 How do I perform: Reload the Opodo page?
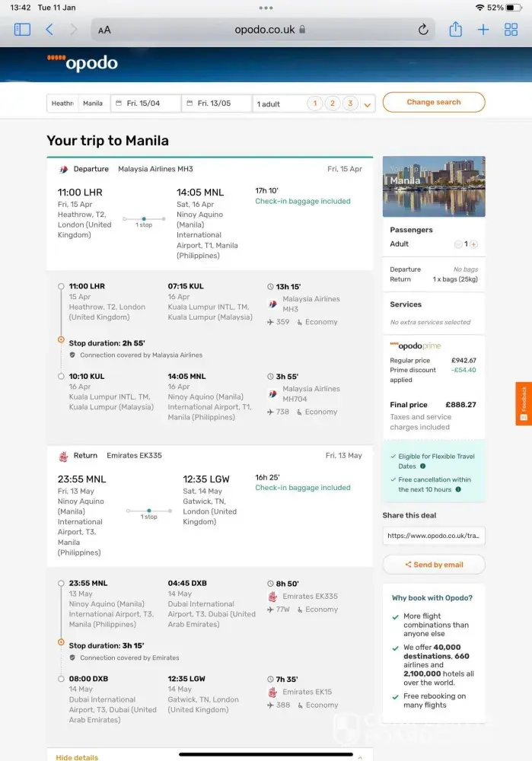[x=423, y=30]
